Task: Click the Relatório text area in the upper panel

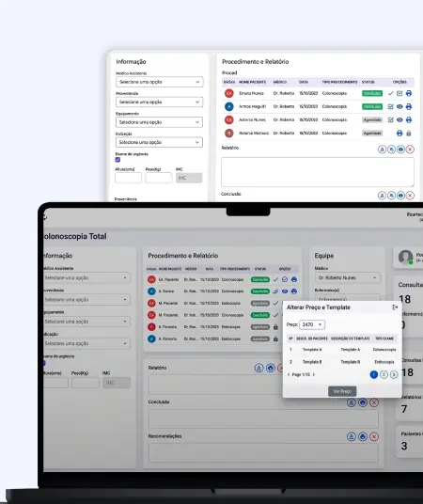Action: pos(318,172)
